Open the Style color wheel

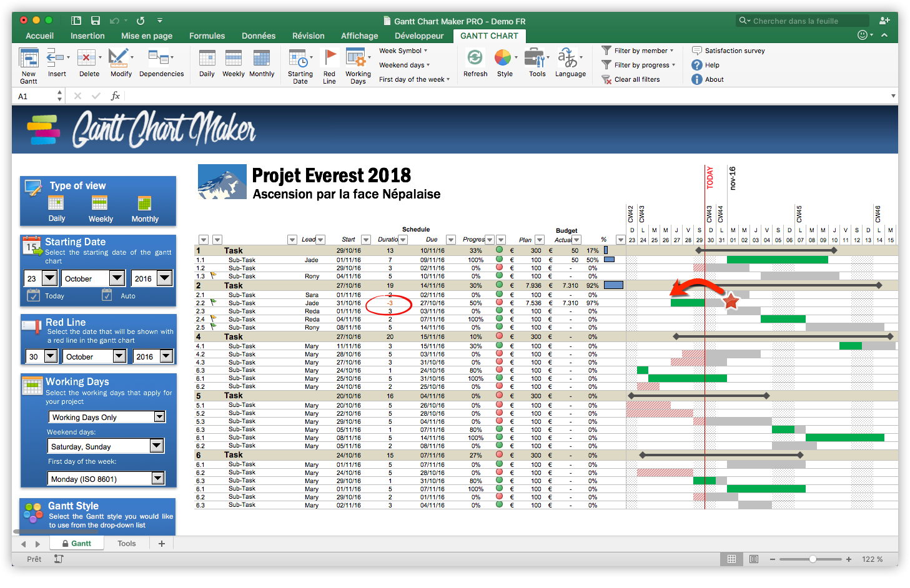click(x=503, y=58)
